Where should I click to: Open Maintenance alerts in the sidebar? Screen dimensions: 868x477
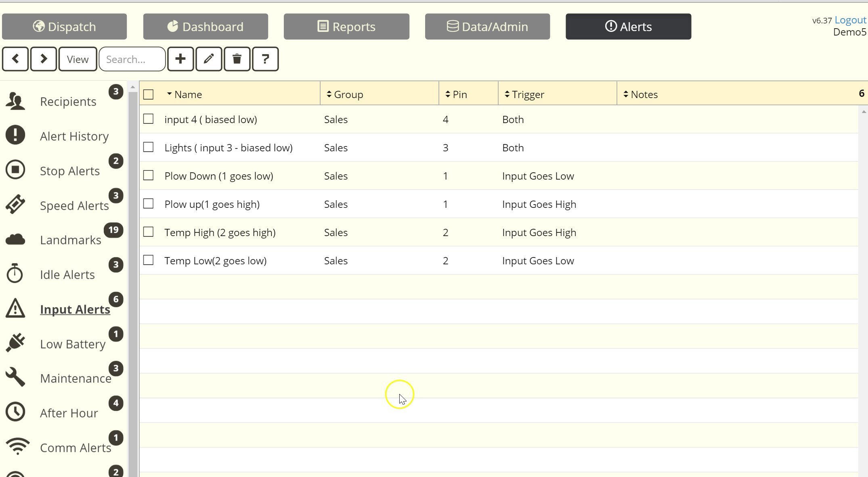(75, 379)
